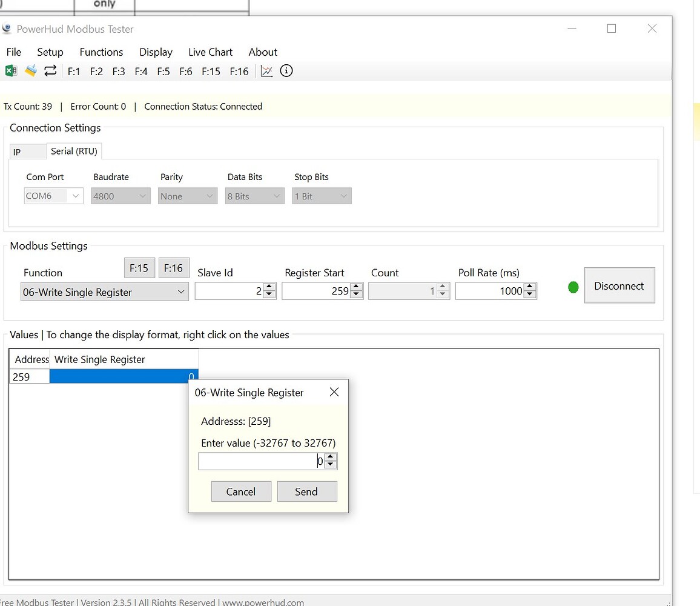Select the F:16 button in Modbus Settings
Screen dimensions: 700x606
174,268
